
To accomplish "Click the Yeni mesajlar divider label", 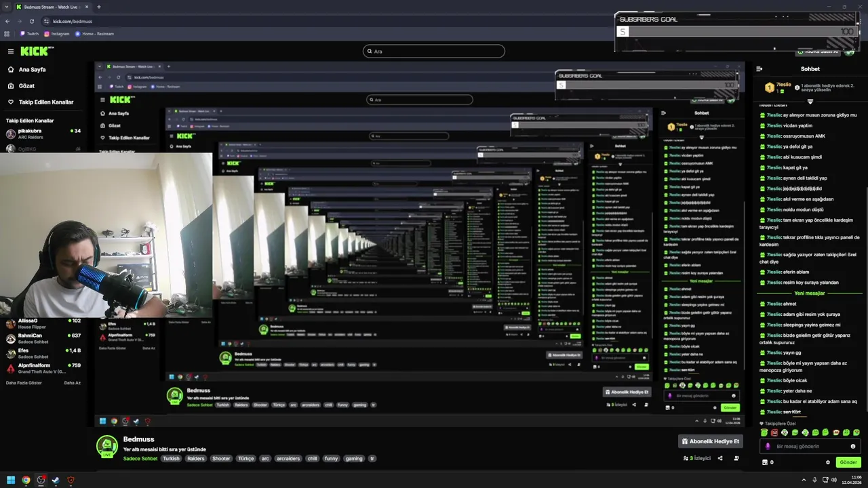I will click(810, 293).
